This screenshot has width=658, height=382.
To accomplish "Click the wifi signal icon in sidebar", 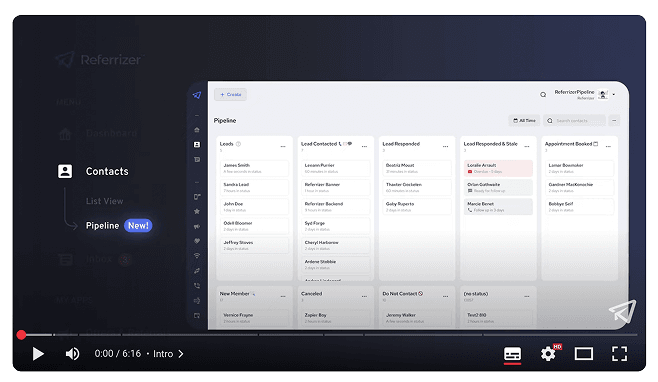I will point(197,256).
